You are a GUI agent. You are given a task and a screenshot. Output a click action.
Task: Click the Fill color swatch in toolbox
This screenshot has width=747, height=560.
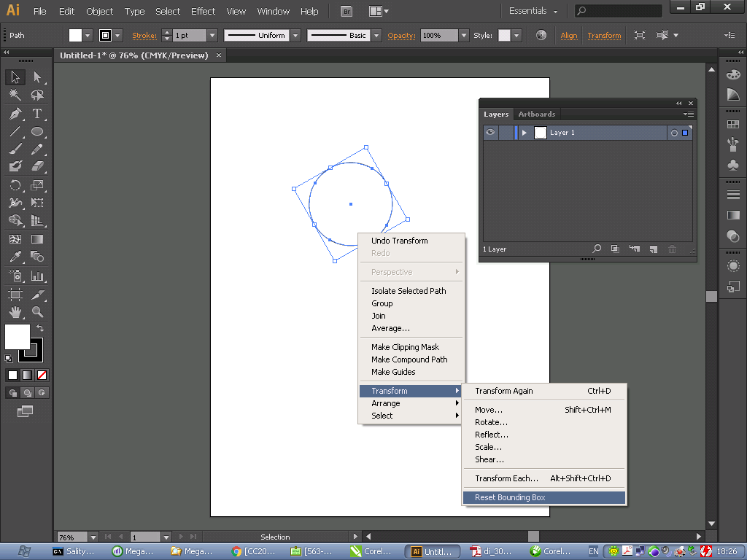tap(18, 337)
